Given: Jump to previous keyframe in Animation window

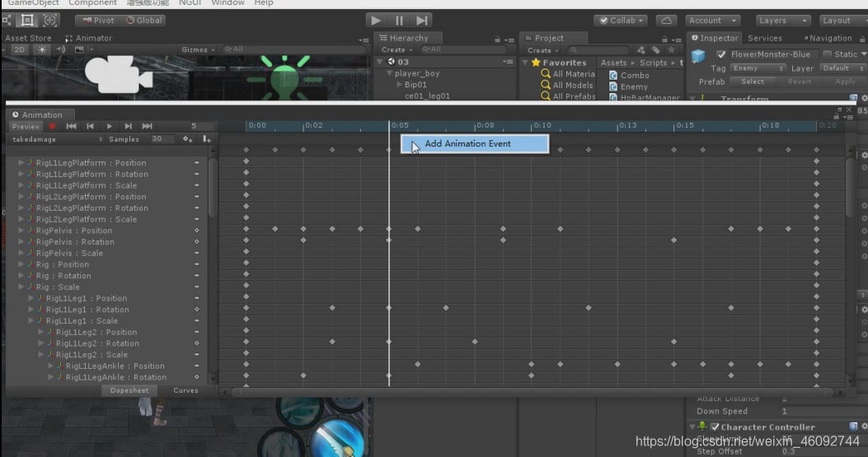Looking at the screenshot, I should pyautogui.click(x=90, y=126).
